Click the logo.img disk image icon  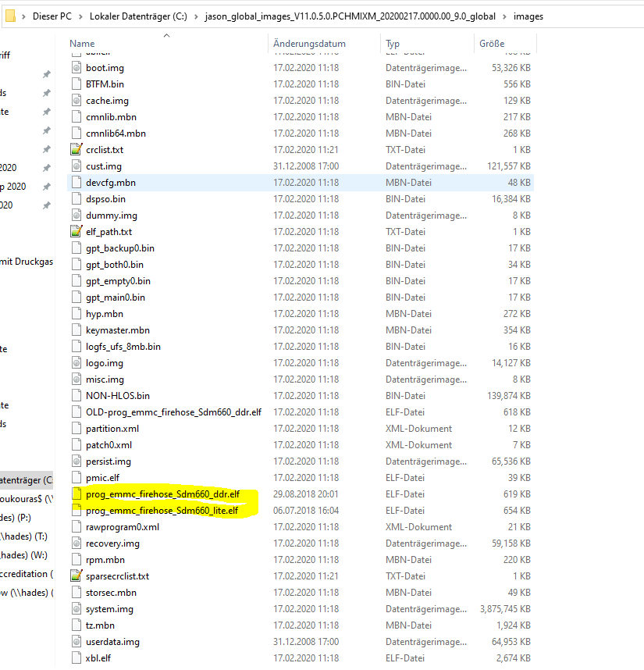pos(76,362)
